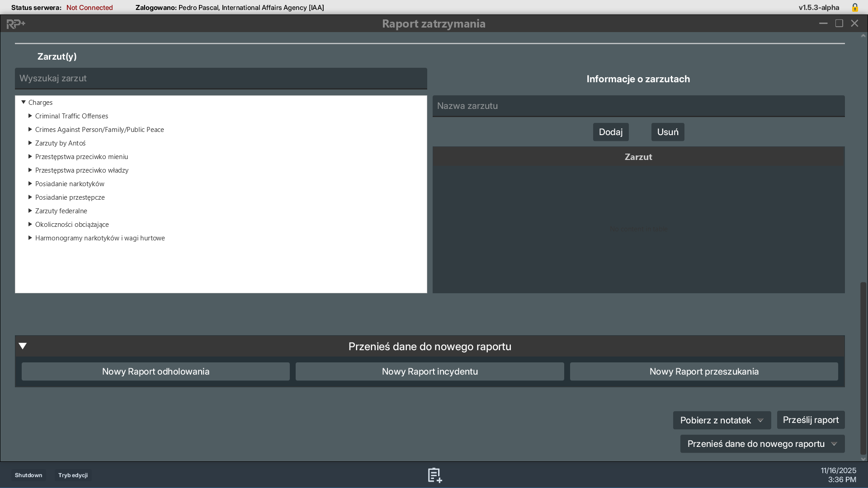Click the RP+ logo icon

point(16,24)
